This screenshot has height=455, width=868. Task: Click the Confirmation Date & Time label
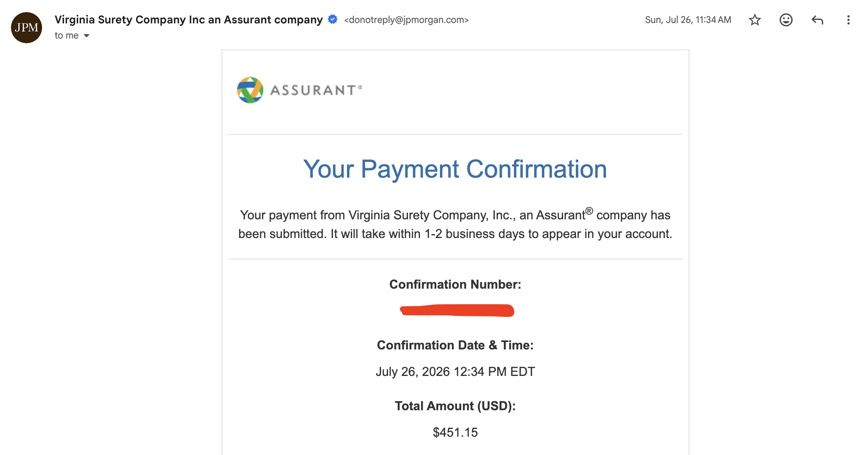(x=455, y=345)
